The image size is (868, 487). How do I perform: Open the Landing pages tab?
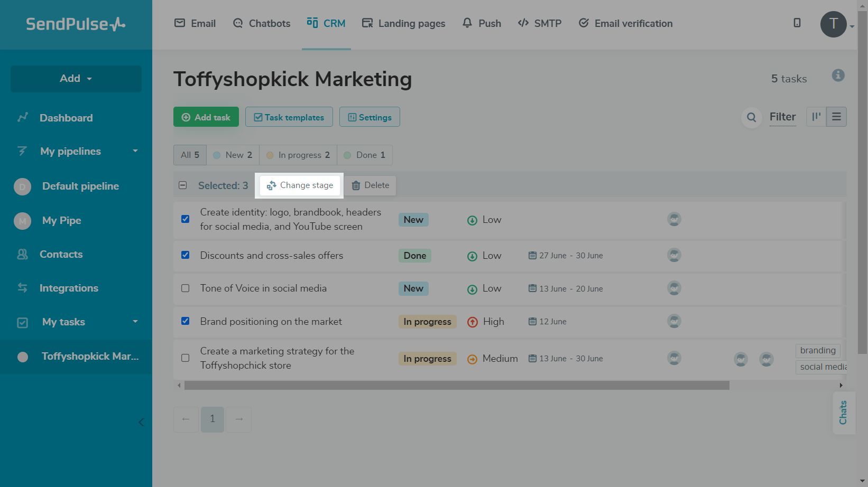tap(403, 23)
